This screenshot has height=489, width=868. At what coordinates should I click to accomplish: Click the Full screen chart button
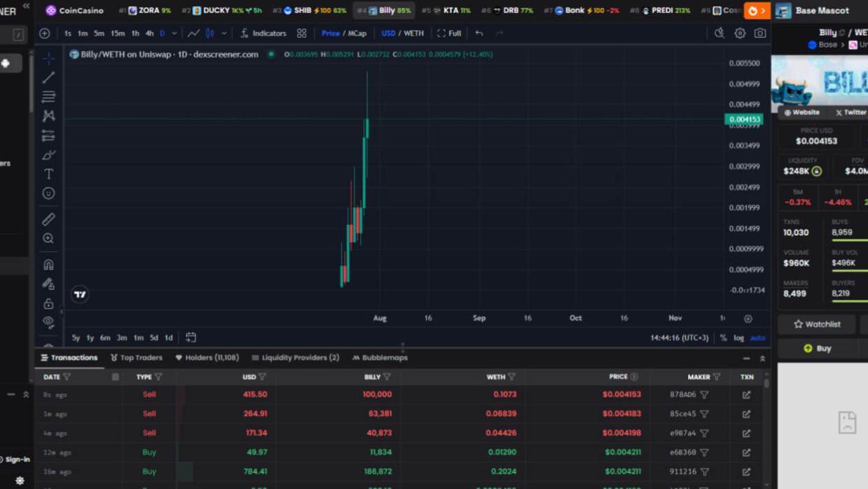click(449, 33)
